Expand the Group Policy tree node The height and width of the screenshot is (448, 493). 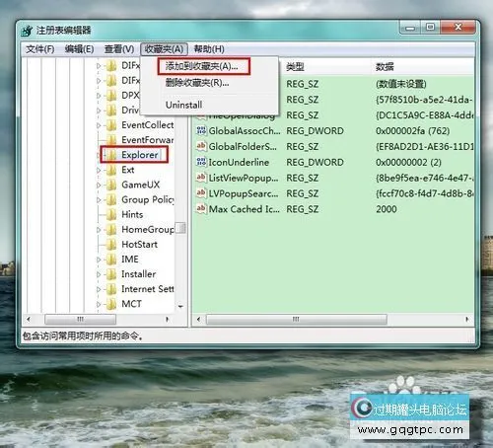[x=99, y=200]
